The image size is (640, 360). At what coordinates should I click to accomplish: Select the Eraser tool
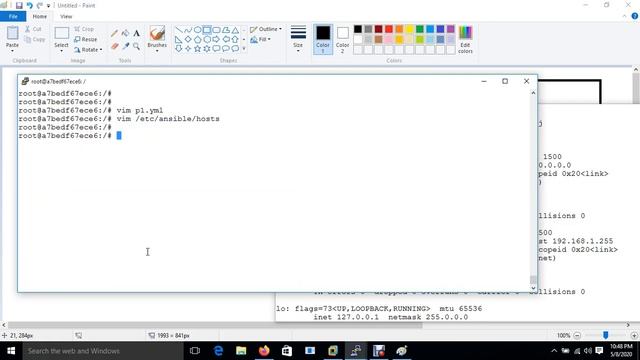click(x=114, y=47)
